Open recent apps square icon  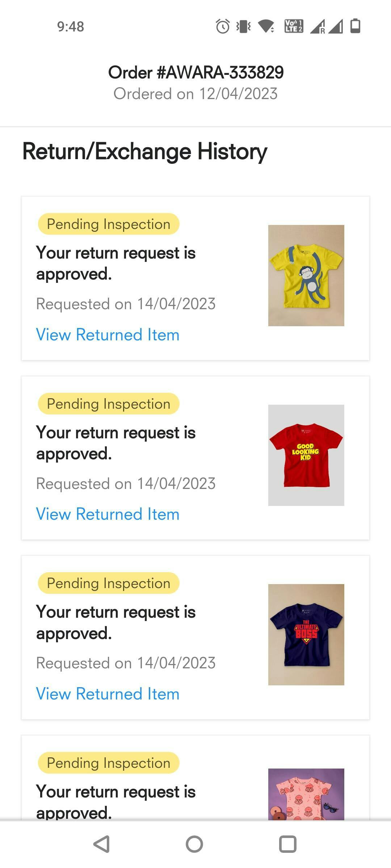(288, 844)
